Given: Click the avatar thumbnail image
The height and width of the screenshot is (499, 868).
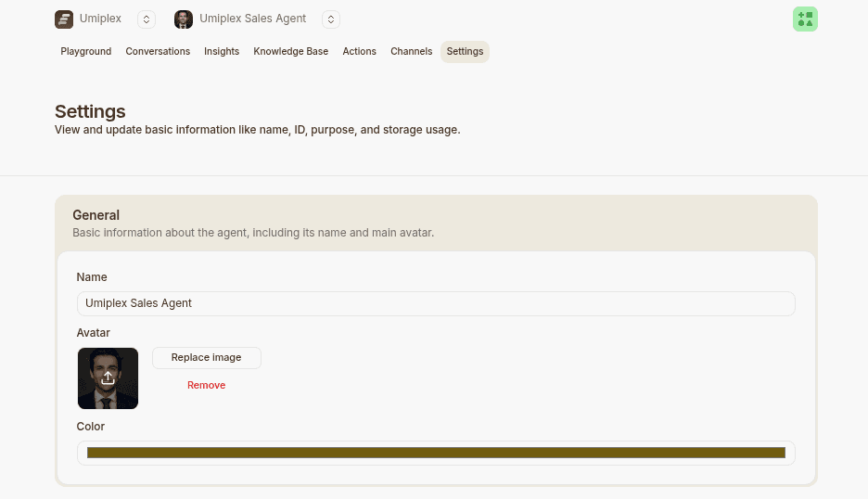Looking at the screenshot, I should (108, 378).
